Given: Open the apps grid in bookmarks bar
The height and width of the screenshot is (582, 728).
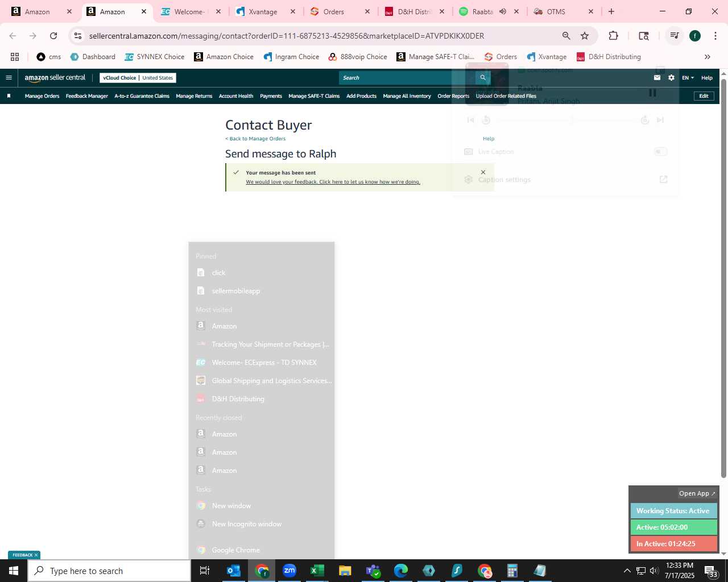Looking at the screenshot, I should (x=15, y=57).
